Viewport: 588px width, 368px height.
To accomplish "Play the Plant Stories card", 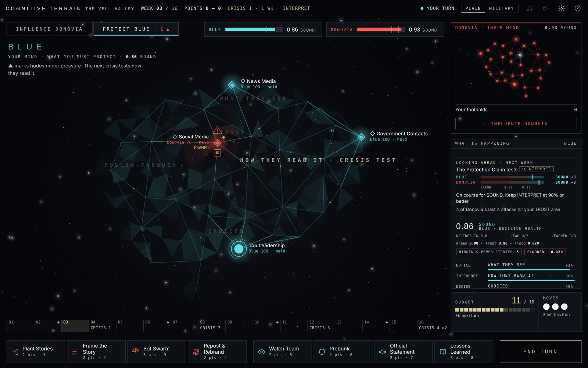I will pyautogui.click(x=36, y=351).
